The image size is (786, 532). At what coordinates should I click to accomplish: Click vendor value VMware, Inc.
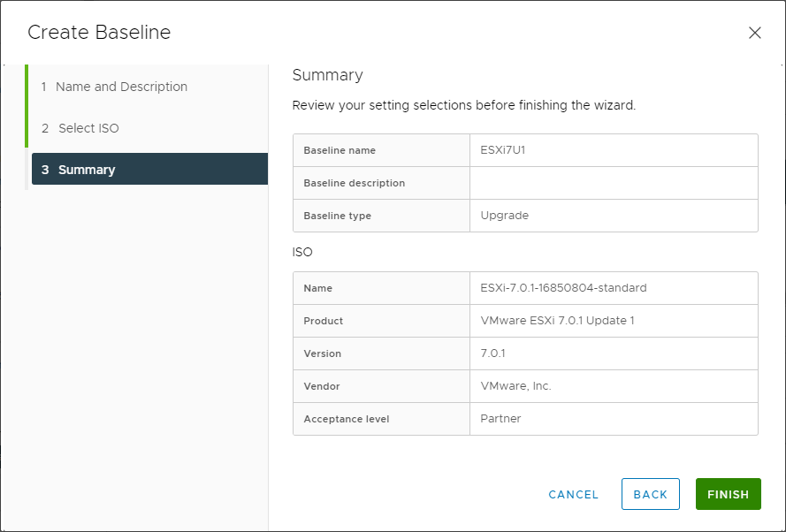tap(515, 386)
